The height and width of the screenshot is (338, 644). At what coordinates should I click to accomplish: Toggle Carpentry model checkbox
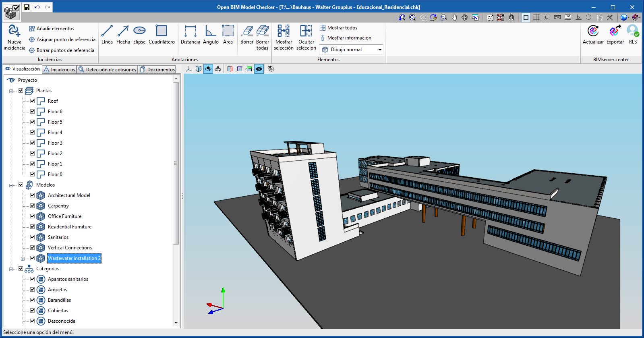33,206
